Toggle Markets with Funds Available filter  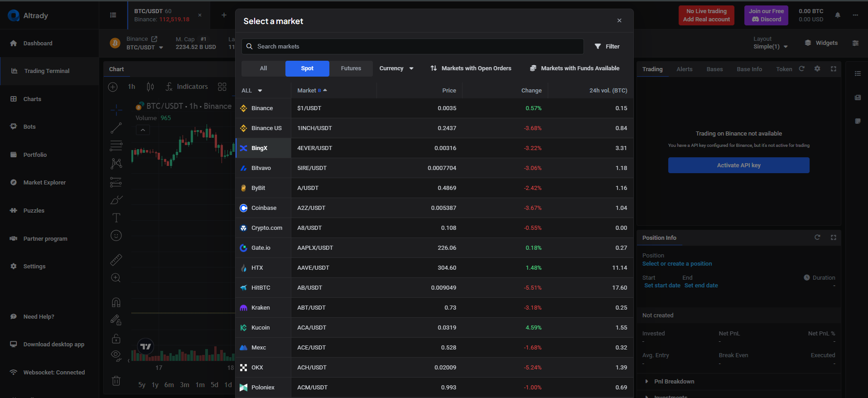[574, 68]
